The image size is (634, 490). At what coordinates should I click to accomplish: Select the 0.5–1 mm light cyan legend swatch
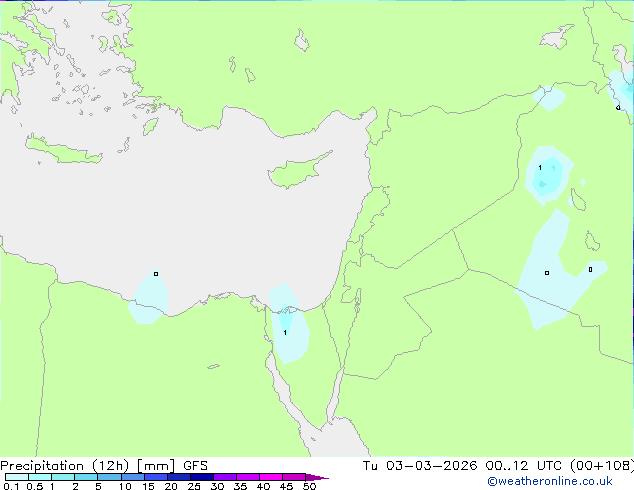(x=40, y=477)
